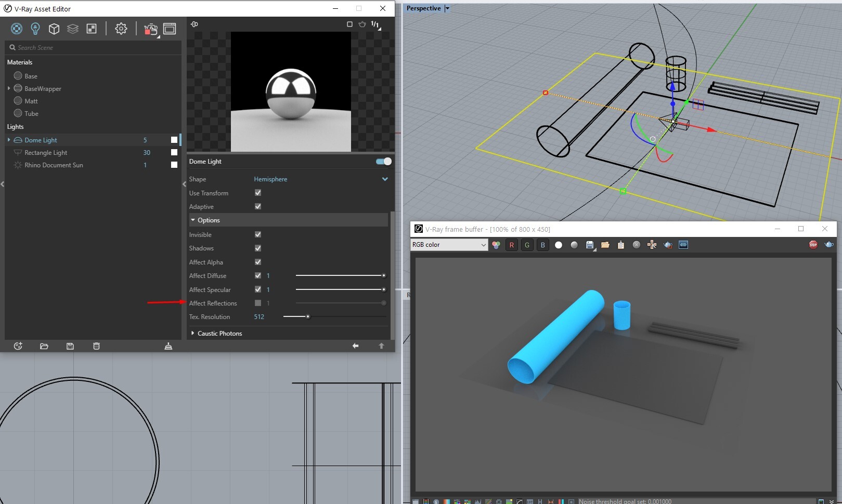This screenshot has width=842, height=504.
Task: Open the Settings gear in Asset Editor
Action: 121,29
